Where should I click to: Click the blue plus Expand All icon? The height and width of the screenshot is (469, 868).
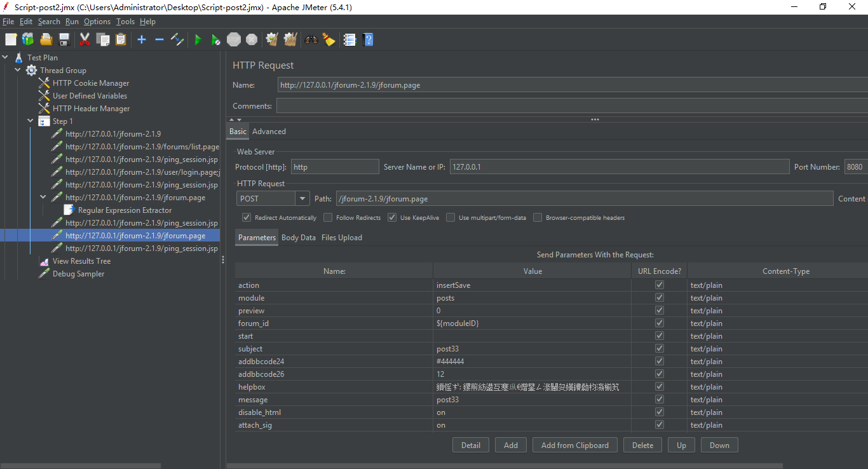click(142, 39)
